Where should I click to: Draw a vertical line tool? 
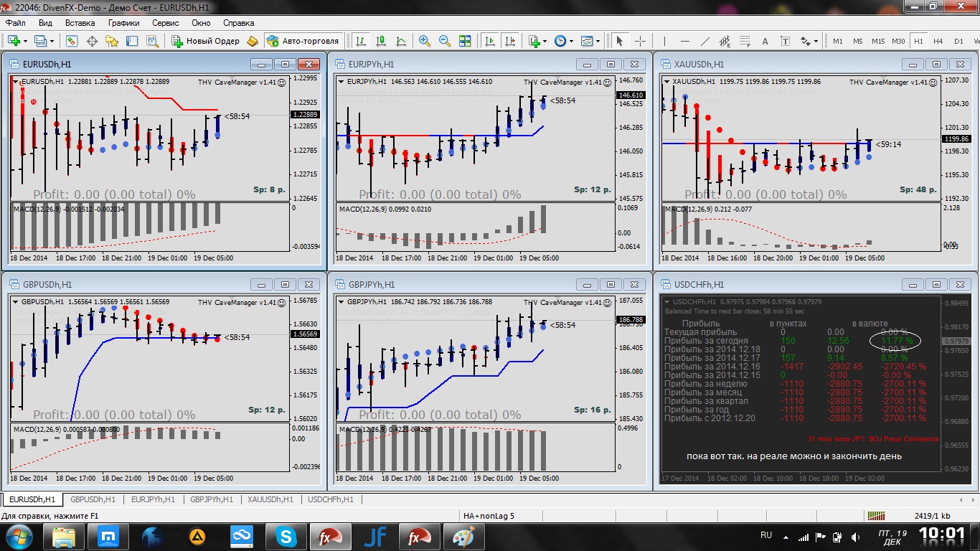click(664, 41)
